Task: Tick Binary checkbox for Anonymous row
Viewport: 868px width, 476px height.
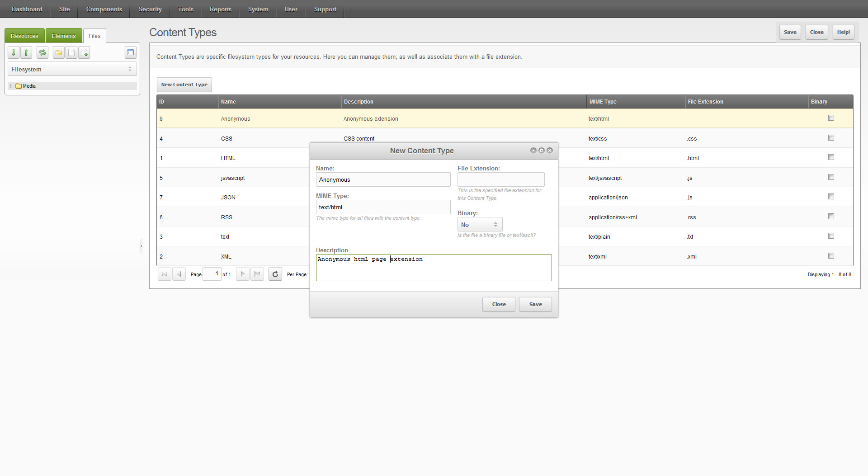Action: tap(831, 118)
